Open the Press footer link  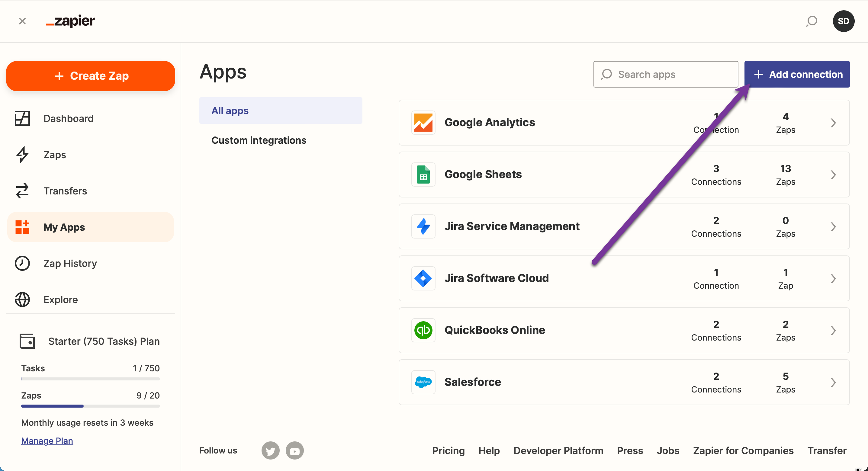[x=630, y=450]
